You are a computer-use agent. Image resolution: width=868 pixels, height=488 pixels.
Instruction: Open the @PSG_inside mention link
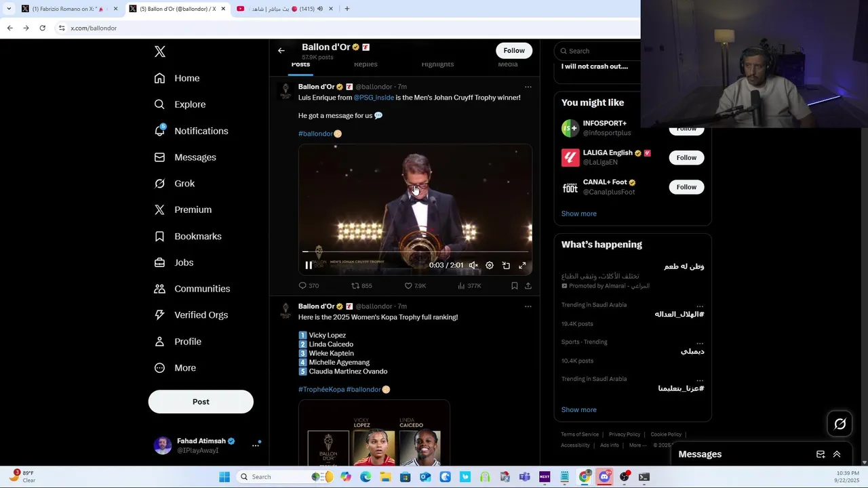[374, 98]
